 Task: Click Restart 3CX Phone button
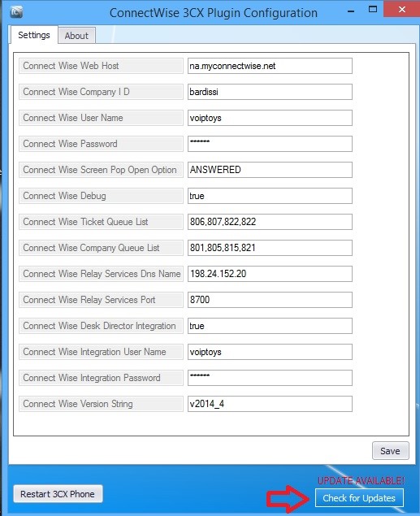pos(58,493)
